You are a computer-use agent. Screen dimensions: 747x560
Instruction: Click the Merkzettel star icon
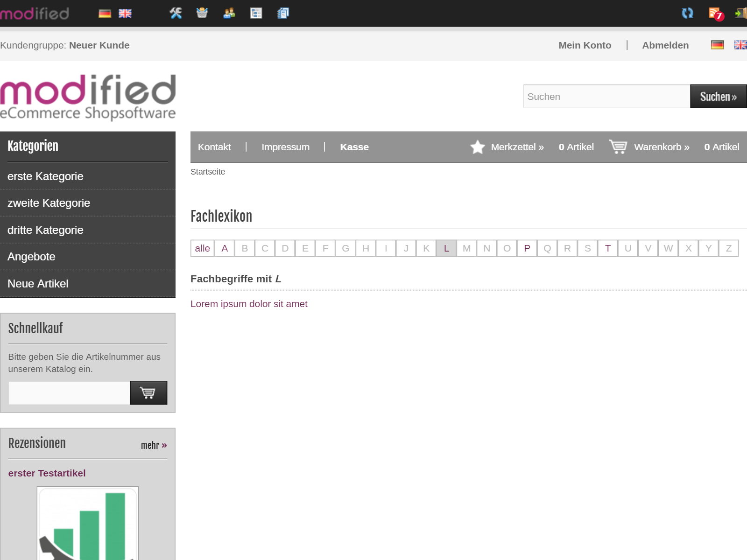(477, 147)
